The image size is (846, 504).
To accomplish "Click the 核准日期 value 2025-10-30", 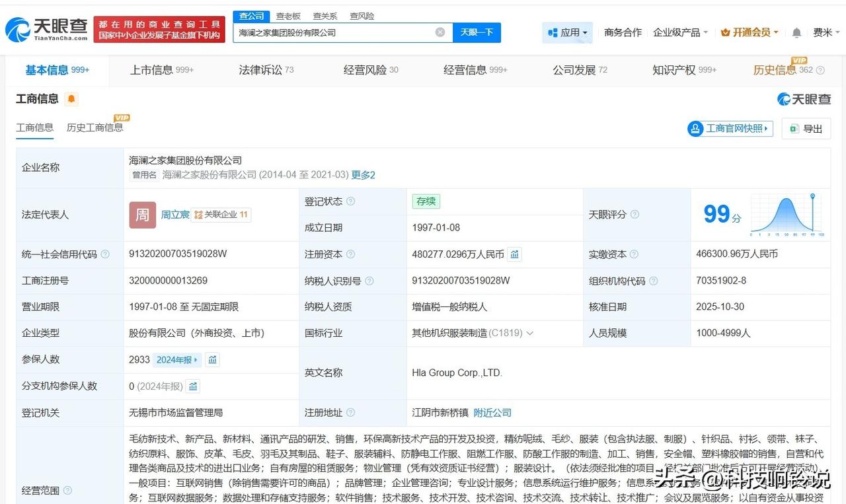I will pyautogui.click(x=720, y=307).
